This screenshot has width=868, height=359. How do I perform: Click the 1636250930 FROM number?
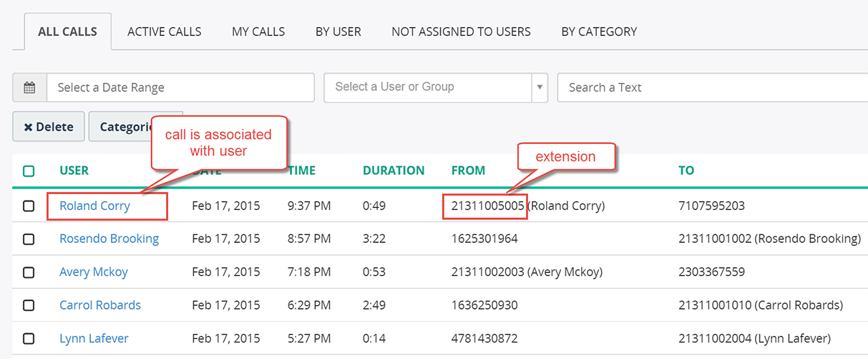tap(484, 305)
